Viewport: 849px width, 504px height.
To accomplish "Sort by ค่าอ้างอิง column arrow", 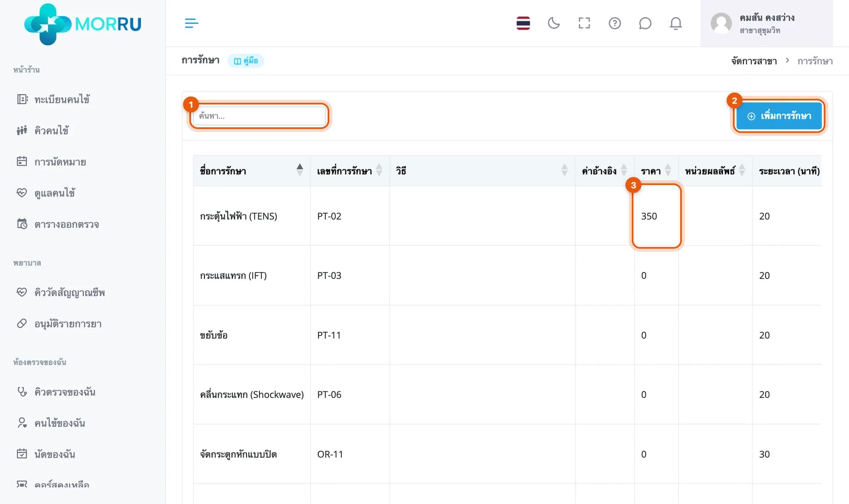I will [x=624, y=170].
